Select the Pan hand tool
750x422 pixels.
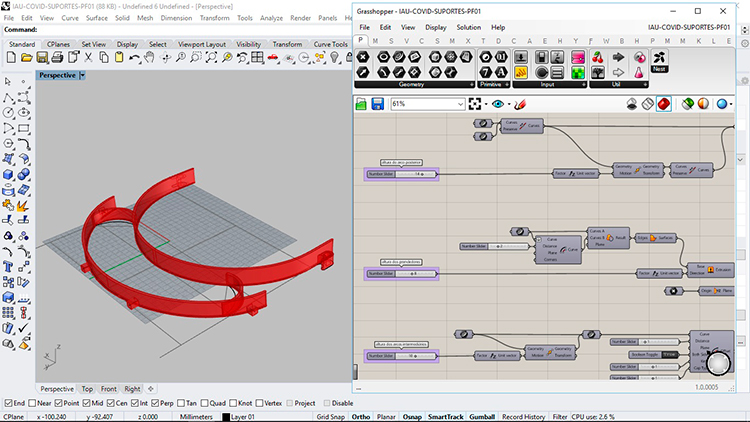150,58
